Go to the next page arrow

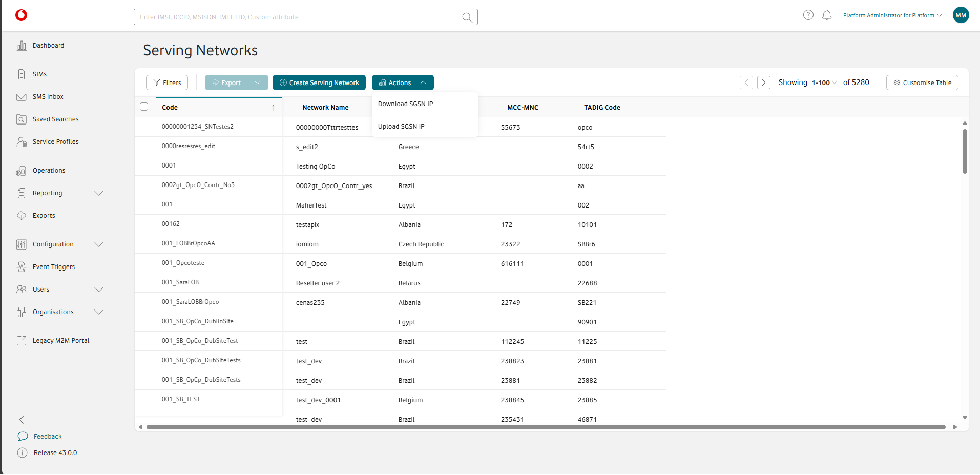pos(764,82)
